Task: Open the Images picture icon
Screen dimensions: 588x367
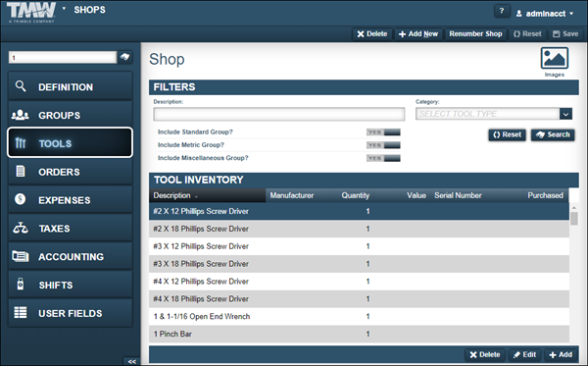Action: [555, 58]
